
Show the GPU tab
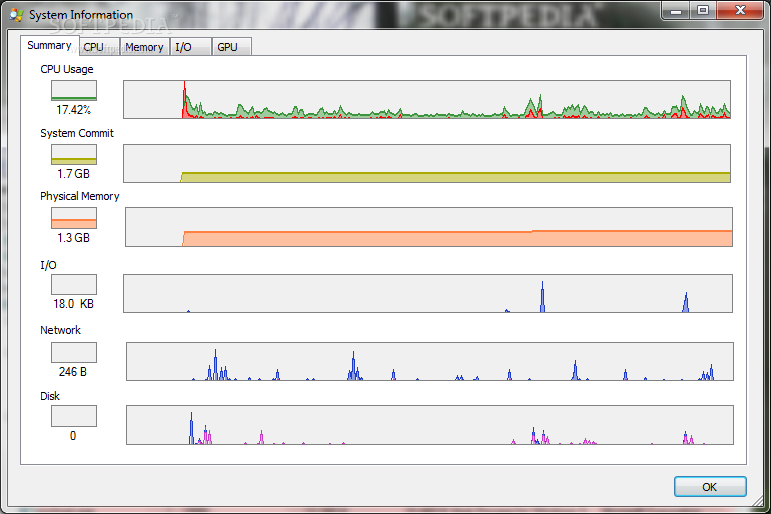[227, 47]
